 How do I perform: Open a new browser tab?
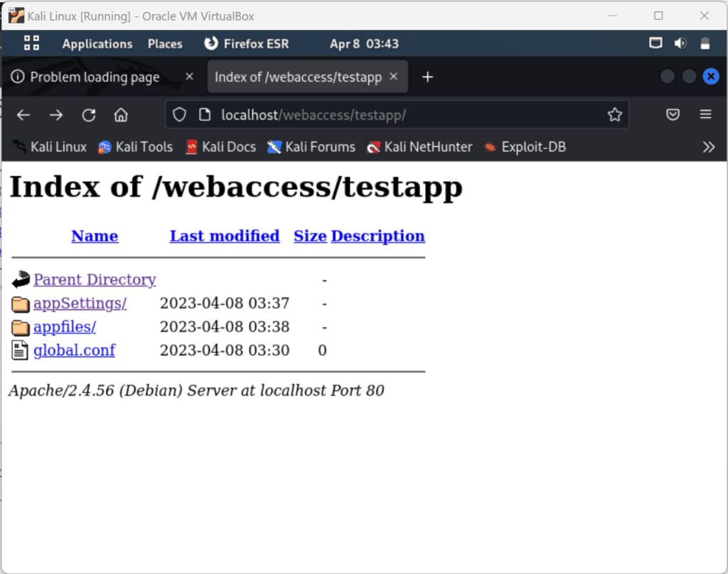pos(427,77)
